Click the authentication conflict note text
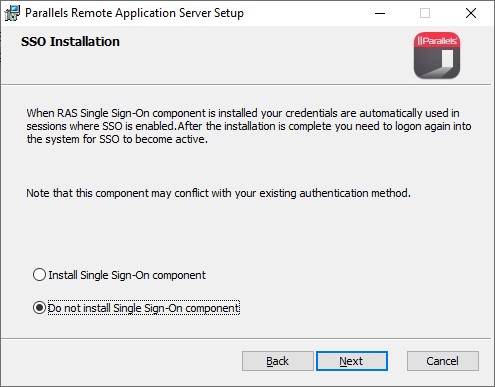 (x=218, y=193)
